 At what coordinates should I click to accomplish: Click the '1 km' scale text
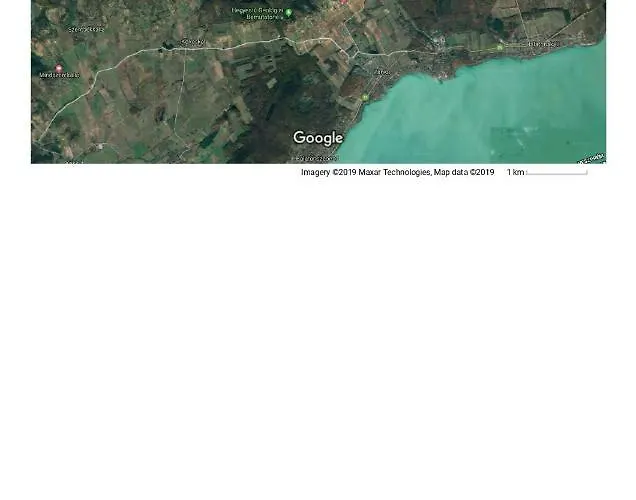(515, 173)
